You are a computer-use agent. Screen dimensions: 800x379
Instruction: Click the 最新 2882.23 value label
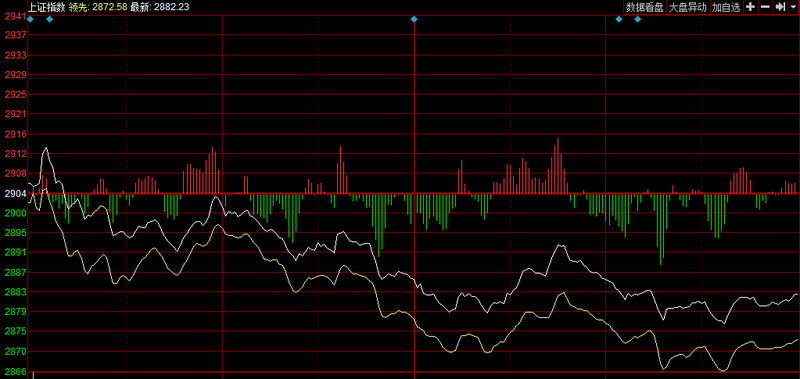click(x=160, y=6)
